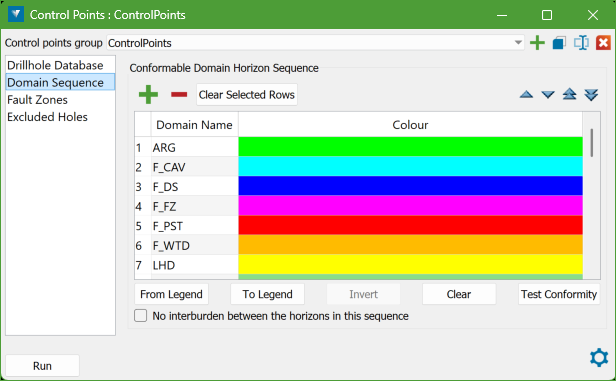Enable No interburden between horizons checkbox

click(x=141, y=316)
